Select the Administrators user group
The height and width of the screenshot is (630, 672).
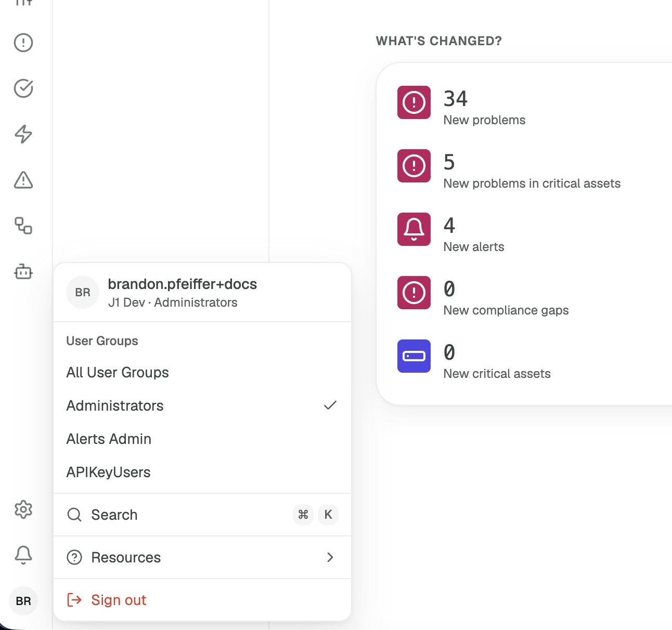(x=202, y=406)
